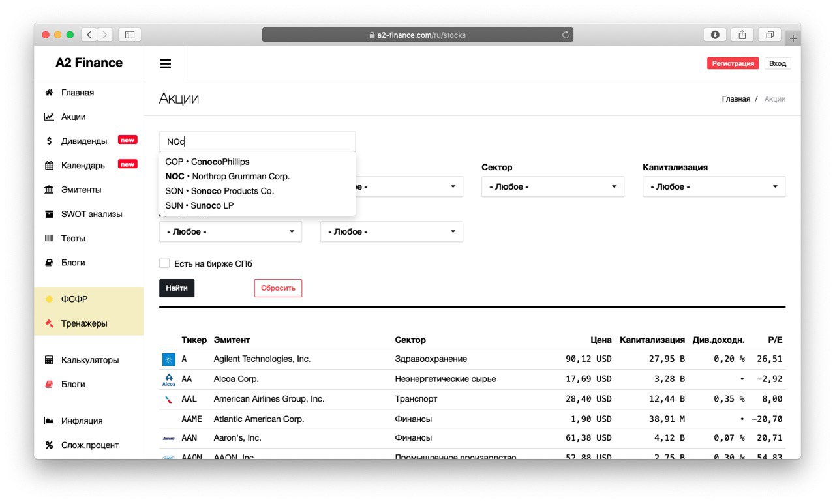Screen dimensions: 835x504
Task: Select SUN Sunoco LP suggestion
Action: (x=258, y=205)
